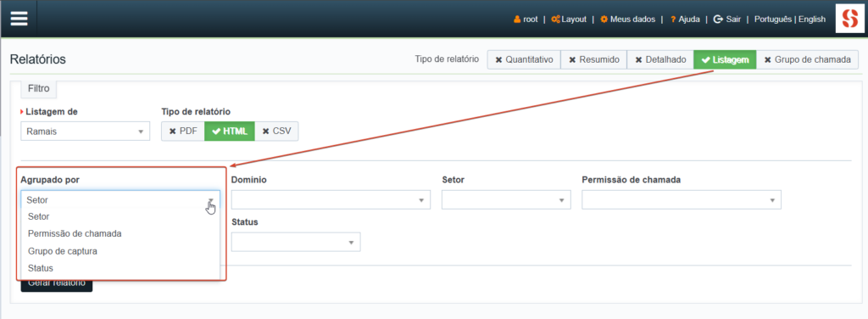Open the Filtro tab
This screenshot has width=868, height=319.
[x=39, y=88]
